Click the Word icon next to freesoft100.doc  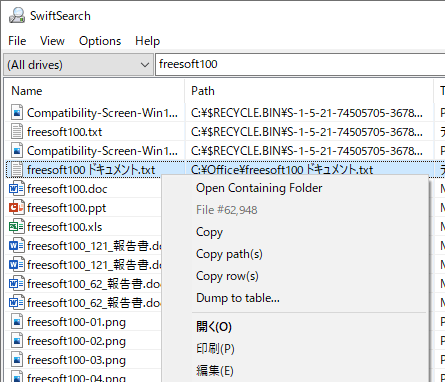[17, 189]
